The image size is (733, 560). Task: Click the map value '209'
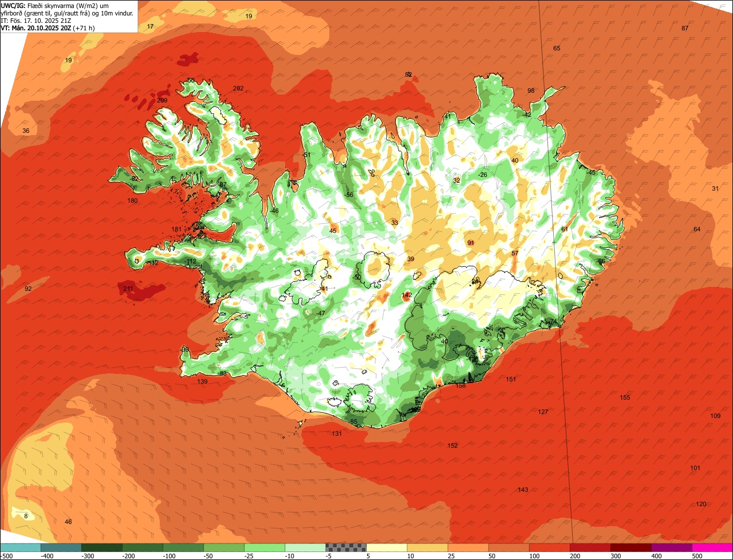point(162,101)
